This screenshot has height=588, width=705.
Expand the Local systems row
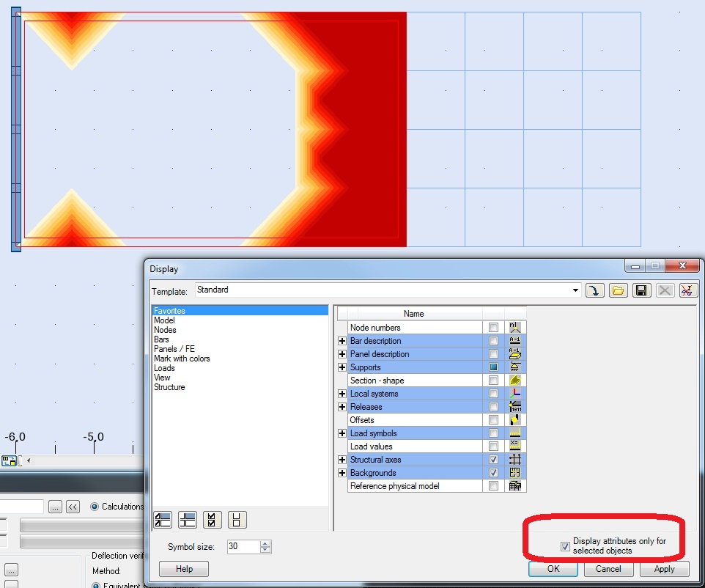pyautogui.click(x=342, y=394)
